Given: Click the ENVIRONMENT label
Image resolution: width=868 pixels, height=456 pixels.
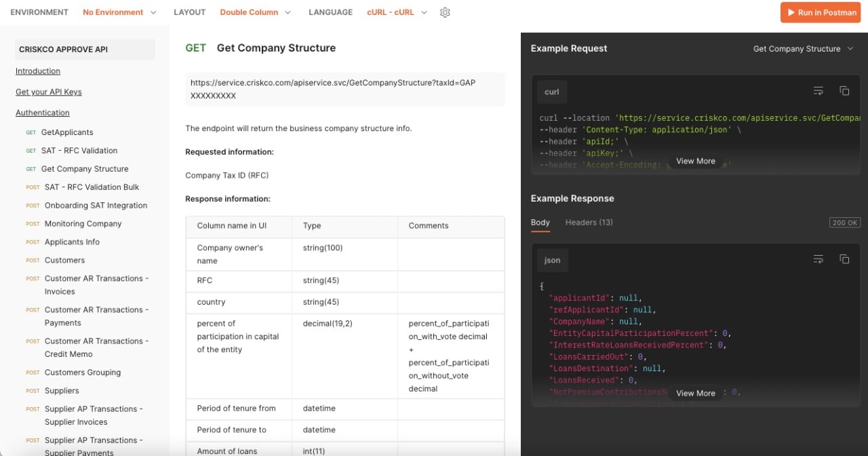Looking at the screenshot, I should coord(39,12).
